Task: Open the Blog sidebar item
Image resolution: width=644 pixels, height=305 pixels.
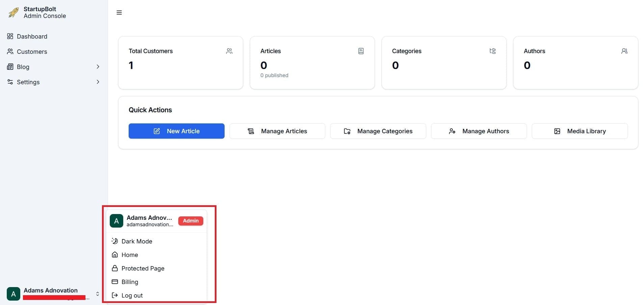Action: [x=54, y=67]
